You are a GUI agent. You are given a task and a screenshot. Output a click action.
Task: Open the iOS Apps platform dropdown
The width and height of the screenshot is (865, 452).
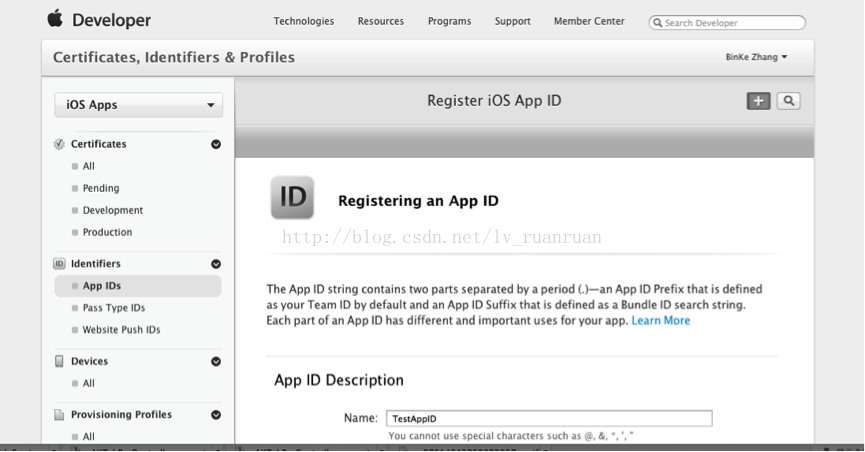[138, 105]
